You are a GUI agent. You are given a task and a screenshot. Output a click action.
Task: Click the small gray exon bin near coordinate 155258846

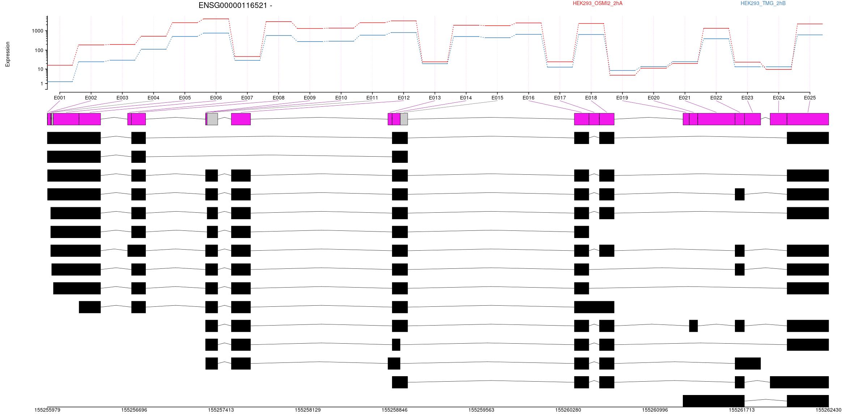[404, 119]
